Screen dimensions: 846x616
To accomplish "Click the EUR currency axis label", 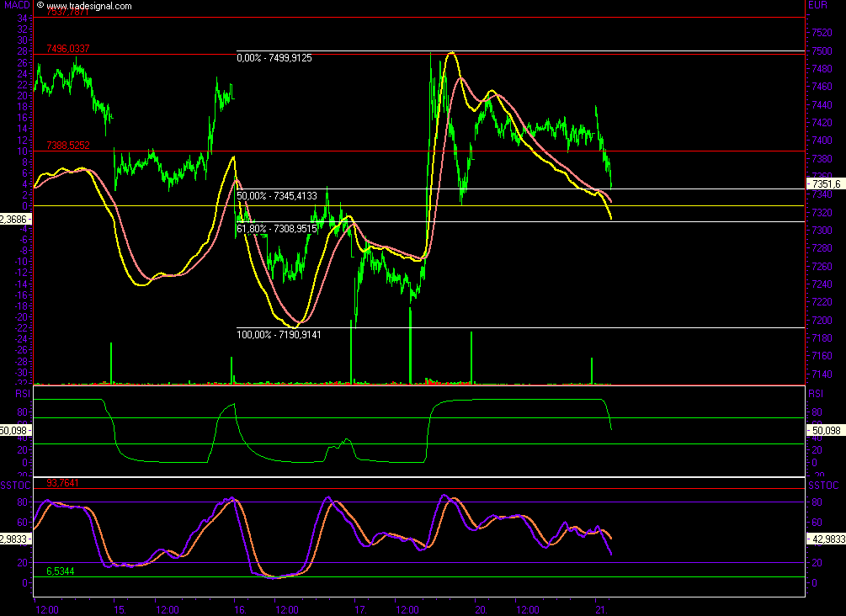I will (x=817, y=6).
